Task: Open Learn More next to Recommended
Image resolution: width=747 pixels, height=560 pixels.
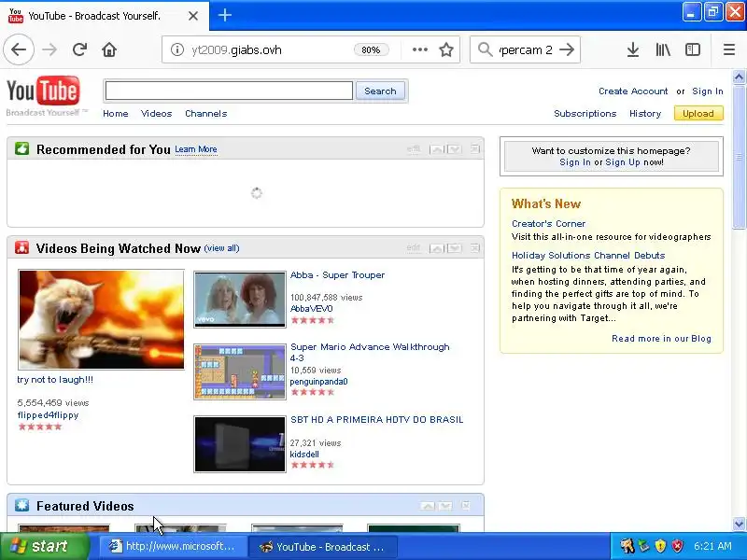Action: click(x=196, y=149)
